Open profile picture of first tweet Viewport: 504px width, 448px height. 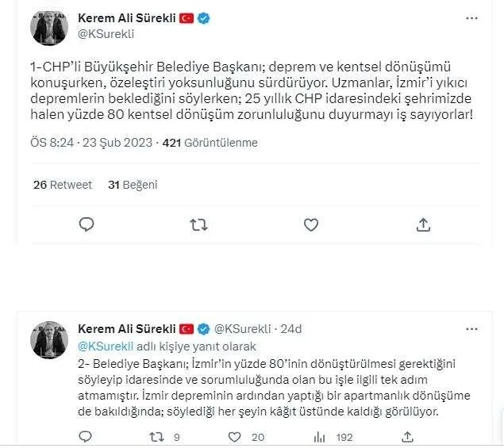[x=49, y=29]
